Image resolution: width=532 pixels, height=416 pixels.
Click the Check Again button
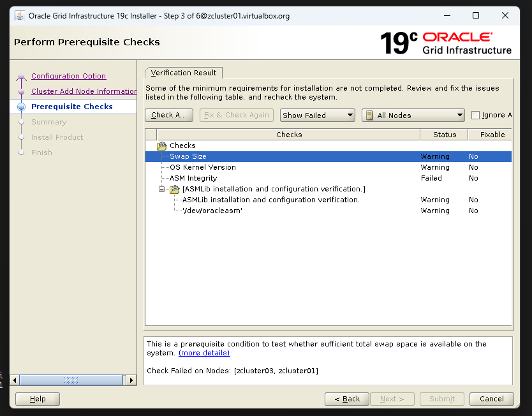(x=169, y=115)
